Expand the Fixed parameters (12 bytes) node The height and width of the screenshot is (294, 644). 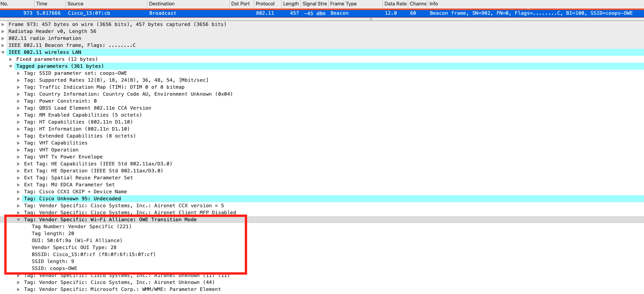[x=11, y=59]
